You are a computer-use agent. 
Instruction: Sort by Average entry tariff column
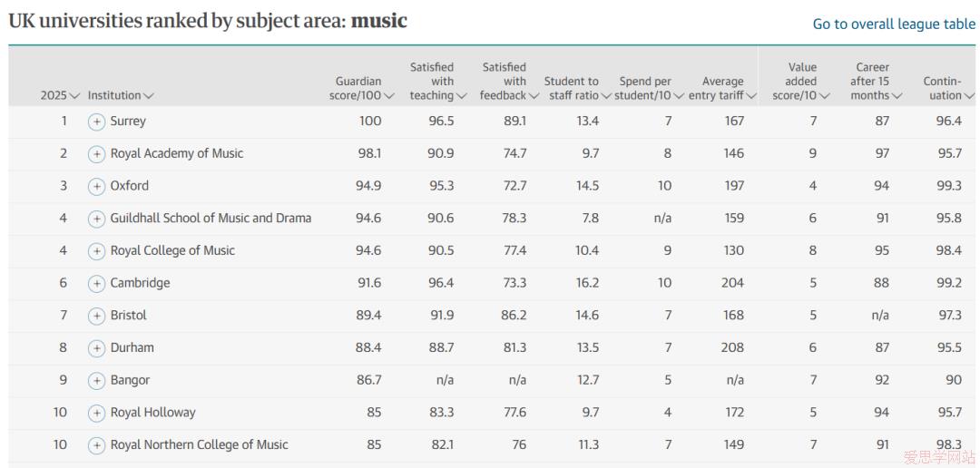(722, 88)
